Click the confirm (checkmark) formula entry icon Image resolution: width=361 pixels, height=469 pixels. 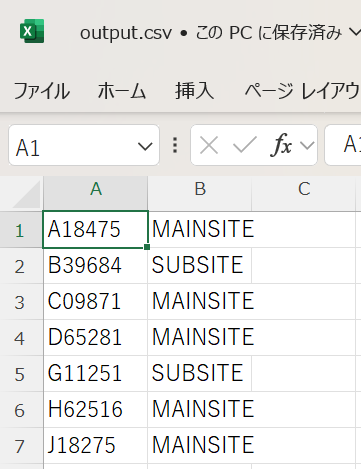(245, 145)
